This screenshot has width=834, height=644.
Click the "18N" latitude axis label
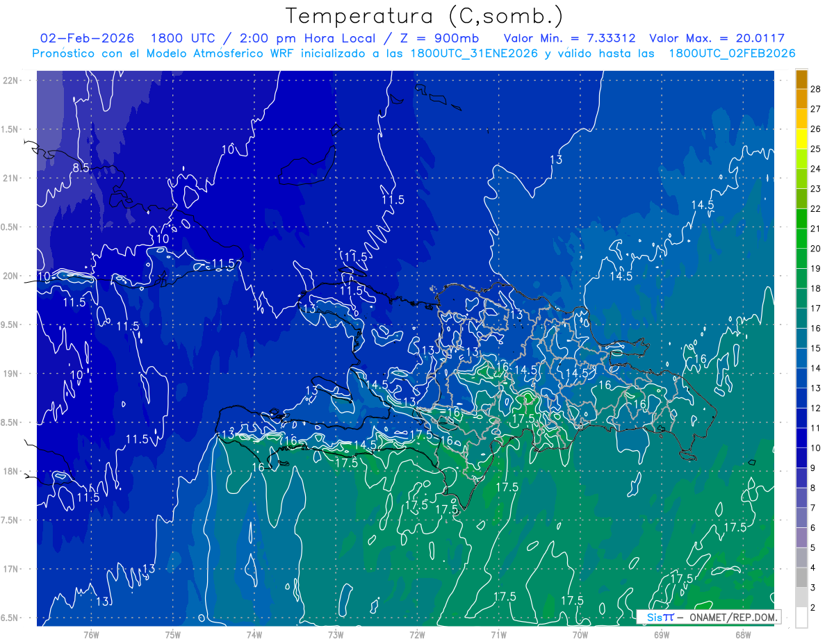10,471
